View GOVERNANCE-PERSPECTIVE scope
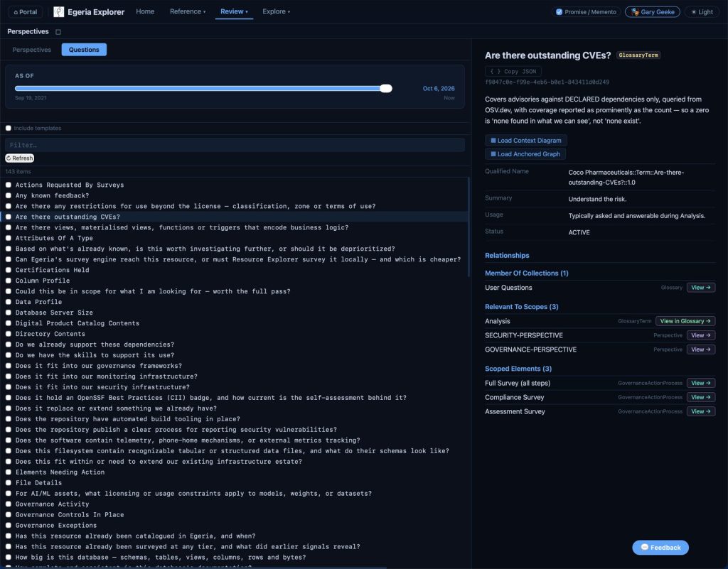Screen dimensions: 728x569 700,349
